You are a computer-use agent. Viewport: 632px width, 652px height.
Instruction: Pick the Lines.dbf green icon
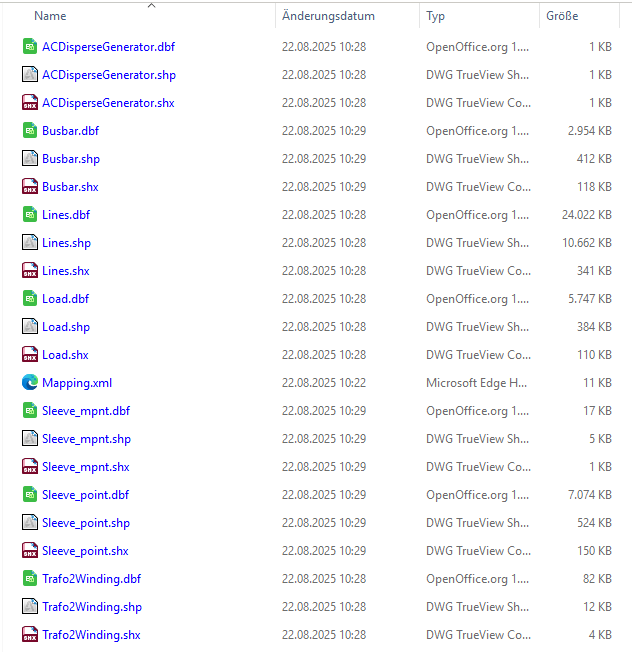30,215
